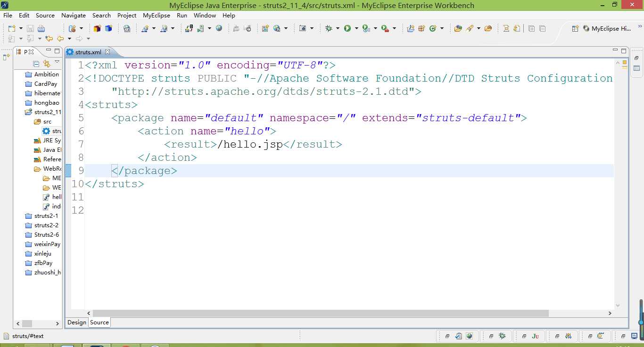Click the editor horizontal scrollbar
The height and width of the screenshot is (347, 644).
pos(321,313)
